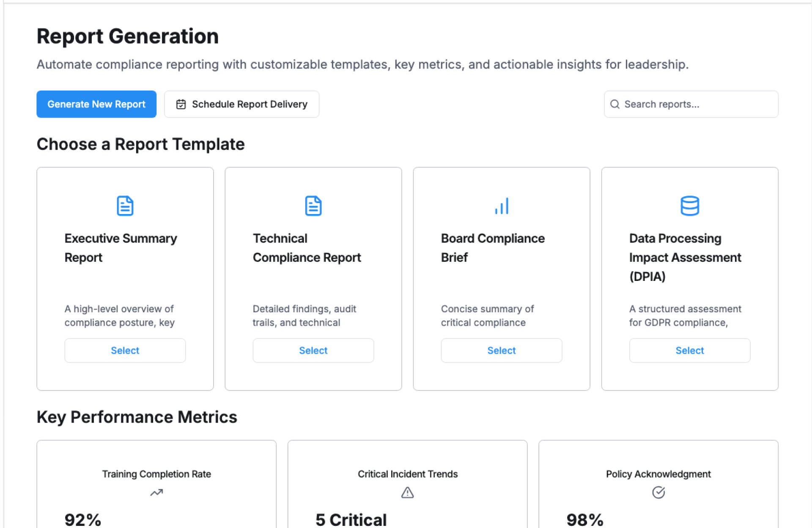Click the Technical Compliance Report card title
812x528 pixels.
point(307,248)
